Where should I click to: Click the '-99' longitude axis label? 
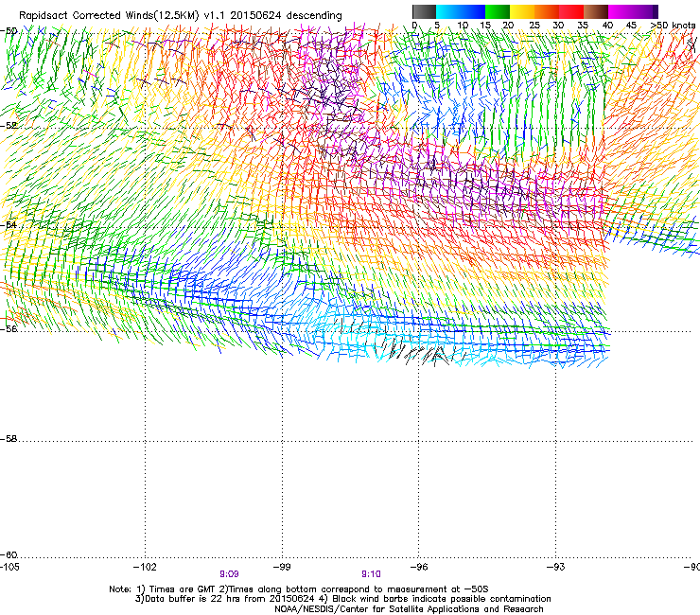(x=282, y=567)
